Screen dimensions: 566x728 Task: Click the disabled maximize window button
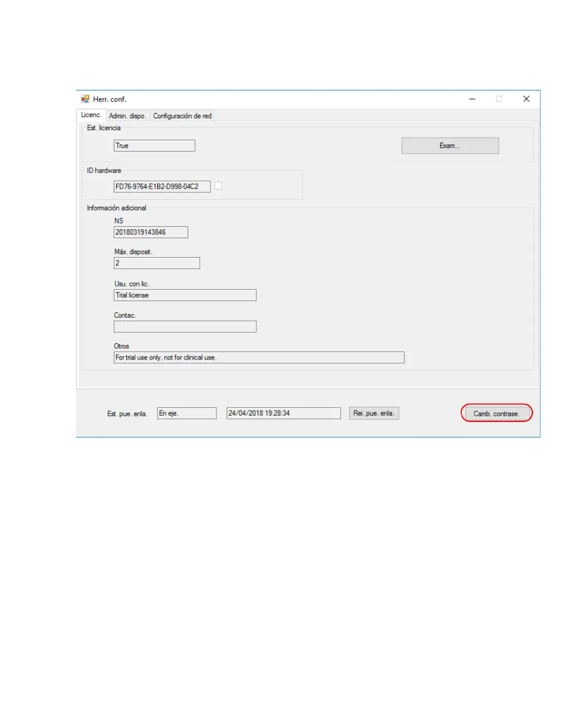499,99
